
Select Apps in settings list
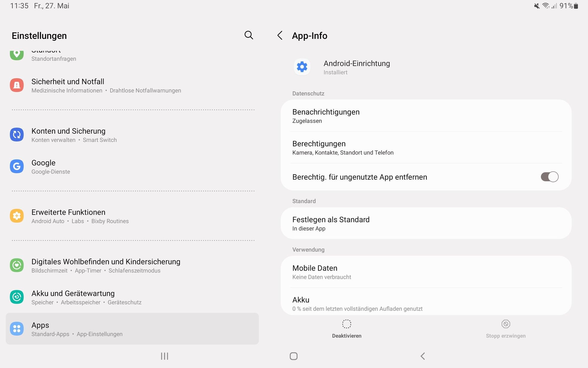click(132, 329)
